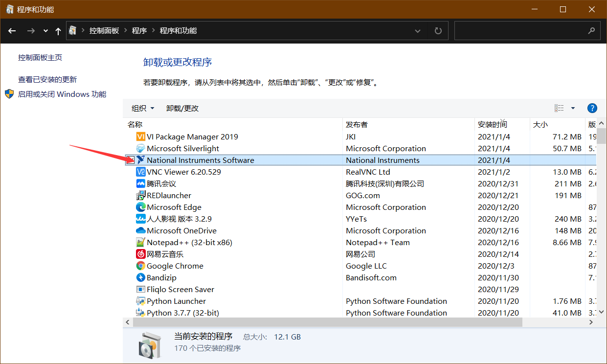
Task: Select the Bandizip row name
Action: tap(161, 277)
